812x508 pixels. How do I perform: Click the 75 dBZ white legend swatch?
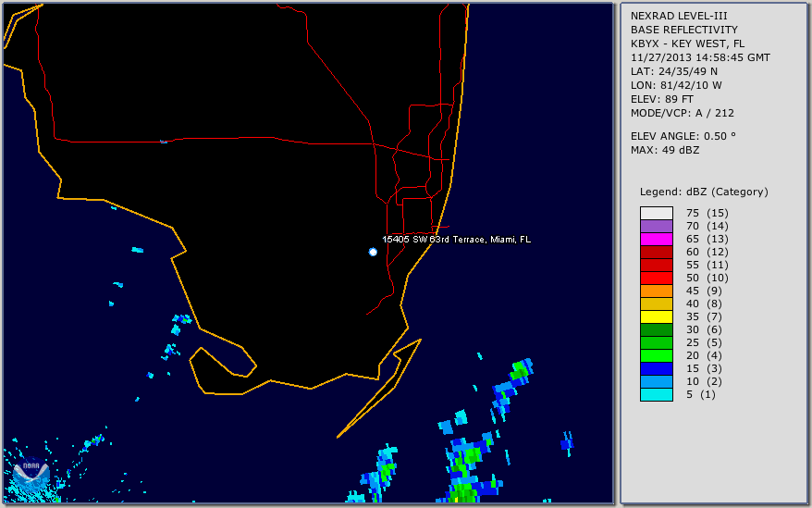tap(656, 213)
